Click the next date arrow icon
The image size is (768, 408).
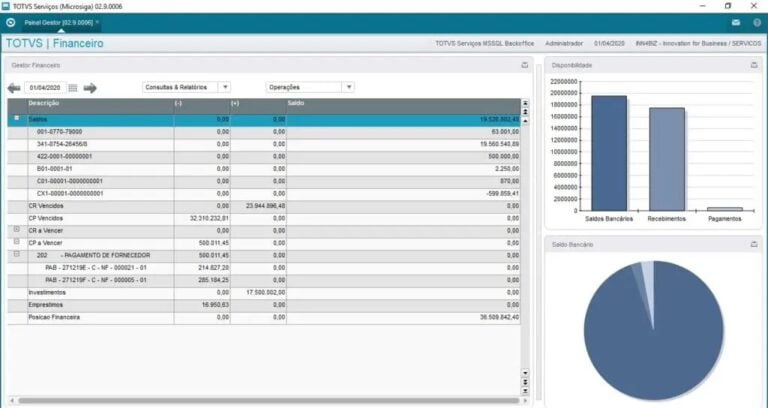coord(90,88)
